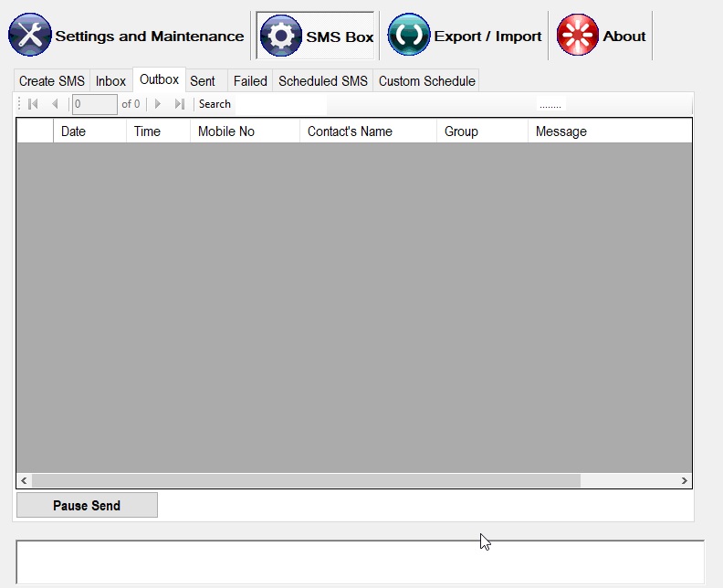The image size is (723, 588).
Task: Open the Scheduled SMS tab
Action: click(323, 81)
